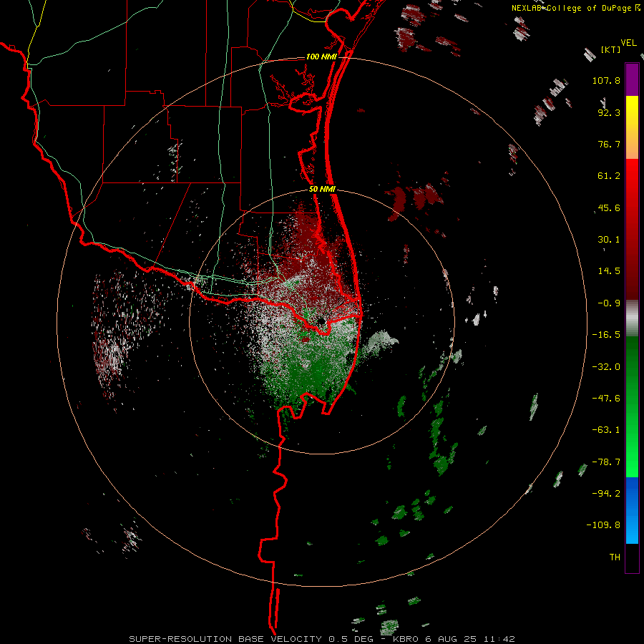
Task: Click the -109.8 velocity scale value
Action: 603,525
